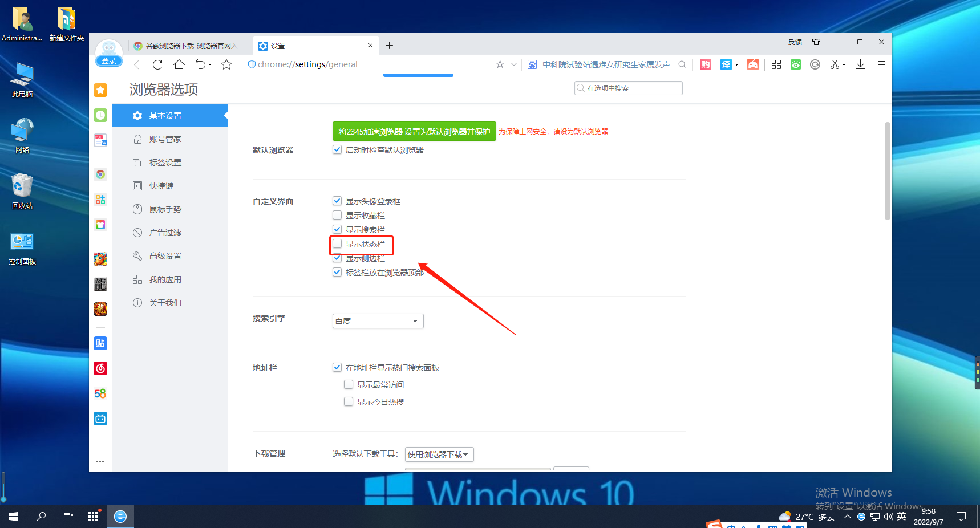This screenshot has width=980, height=528.
Task: Open Windows Start menu
Action: point(14,517)
